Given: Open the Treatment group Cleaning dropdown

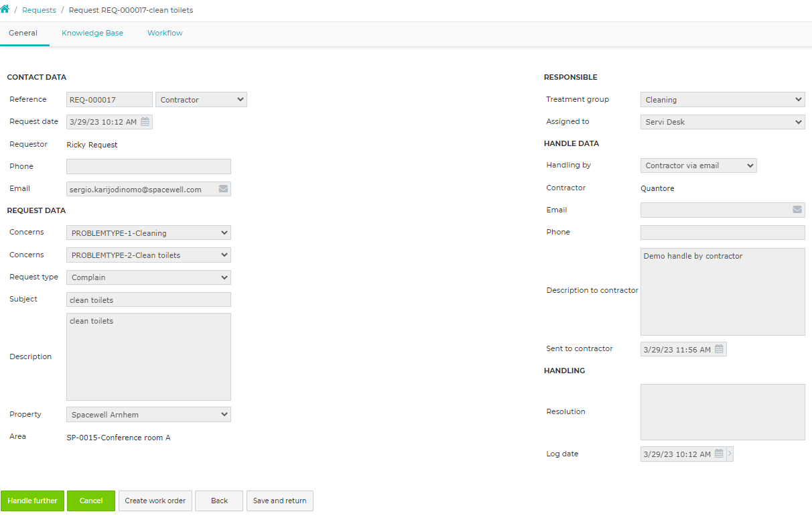Looking at the screenshot, I should [x=723, y=100].
